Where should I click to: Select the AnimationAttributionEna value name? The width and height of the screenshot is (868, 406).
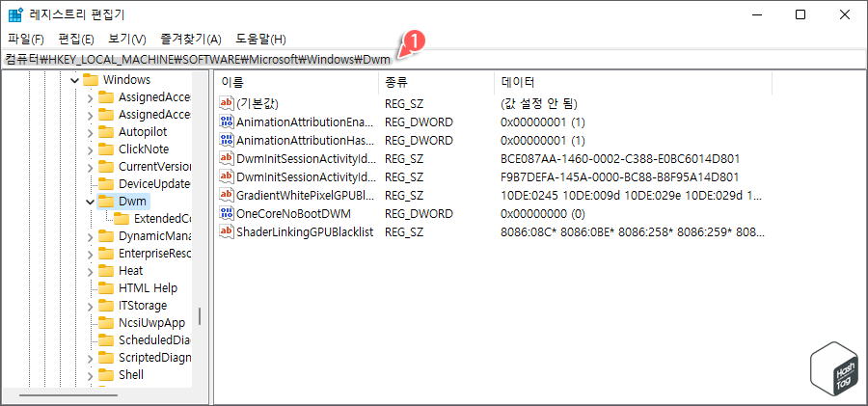click(306, 122)
